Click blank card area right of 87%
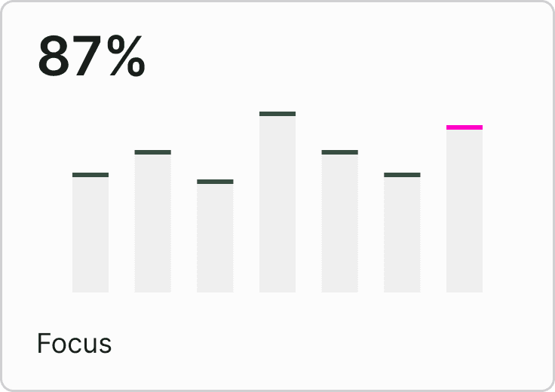Image resolution: width=555 pixels, height=392 pixels. pos(336,56)
